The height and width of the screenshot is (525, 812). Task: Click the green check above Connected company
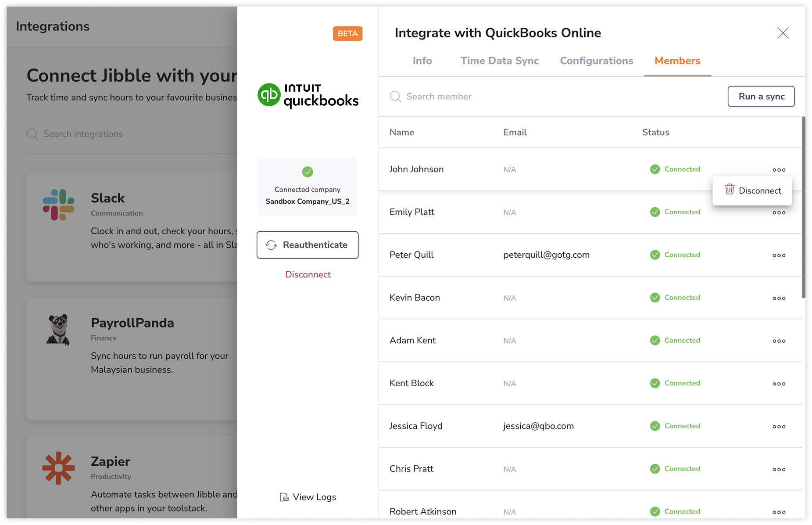point(308,172)
